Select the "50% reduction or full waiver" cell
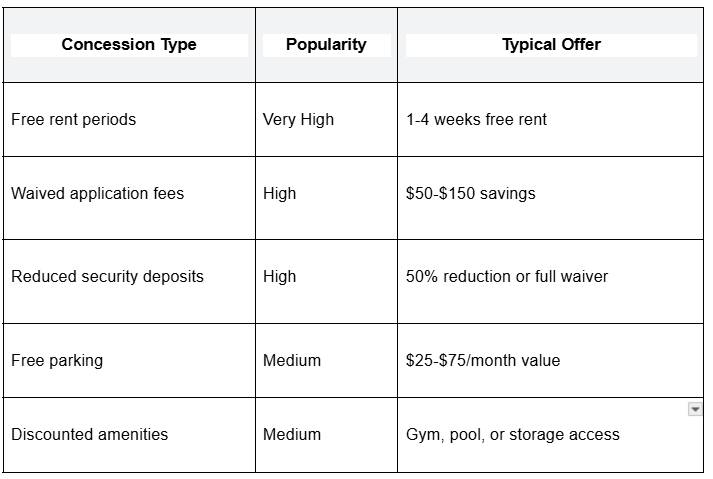713x479 pixels. tap(506, 276)
